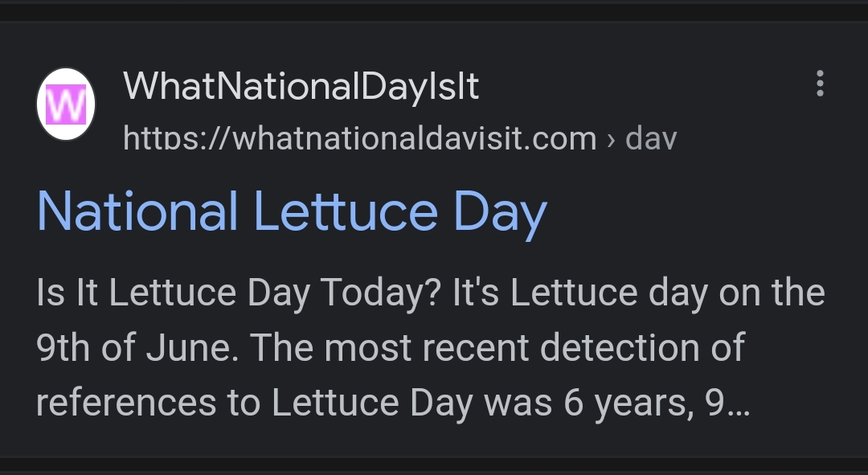
Task: Open the National Lettuce Day result link
Action: (x=292, y=213)
